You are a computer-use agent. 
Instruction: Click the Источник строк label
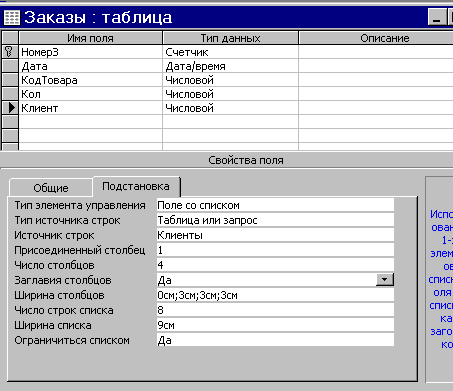pos(54,235)
